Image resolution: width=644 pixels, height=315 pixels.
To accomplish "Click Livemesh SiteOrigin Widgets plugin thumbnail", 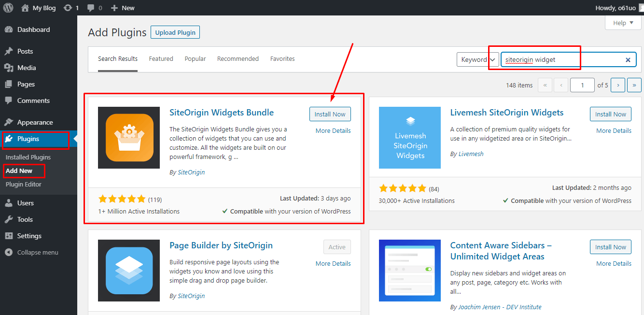I will click(410, 138).
